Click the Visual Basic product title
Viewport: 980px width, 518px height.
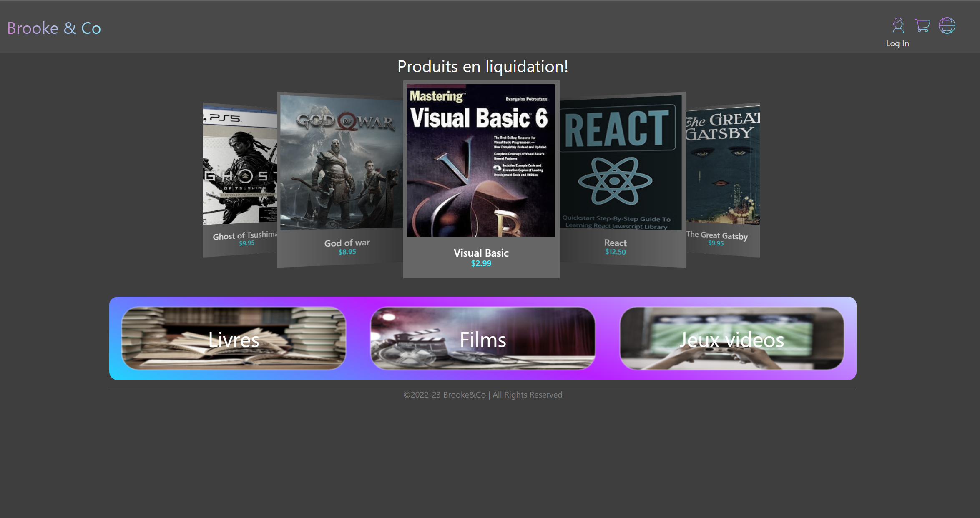pos(481,253)
